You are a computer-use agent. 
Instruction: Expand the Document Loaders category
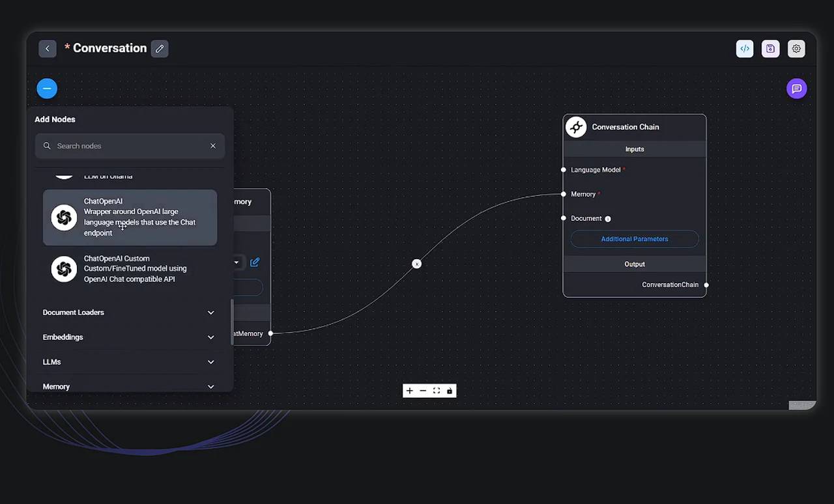128,313
